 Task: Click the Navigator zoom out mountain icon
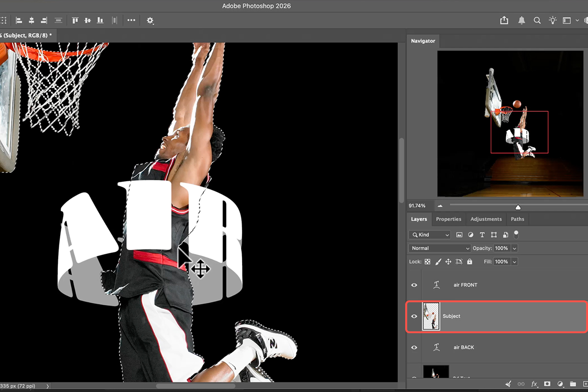coord(440,206)
